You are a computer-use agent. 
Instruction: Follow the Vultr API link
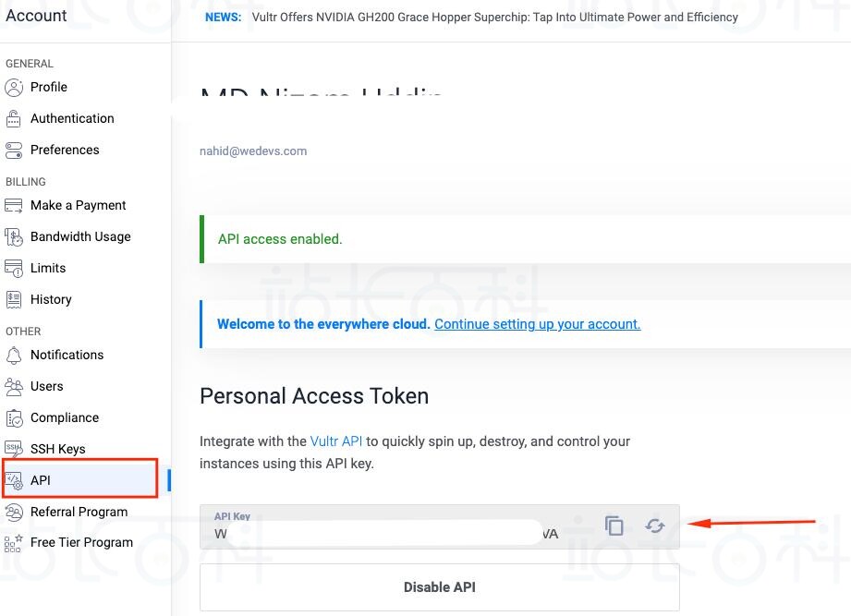pyautogui.click(x=336, y=441)
